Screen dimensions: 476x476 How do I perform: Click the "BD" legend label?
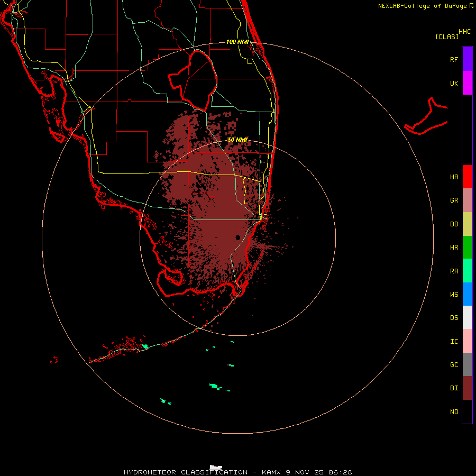[454, 224]
